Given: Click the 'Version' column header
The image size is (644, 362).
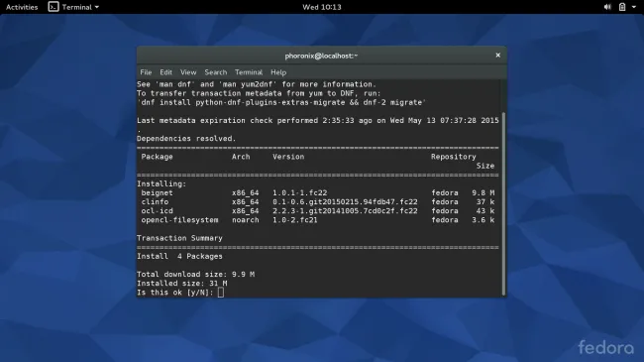Looking at the screenshot, I should tap(288, 157).
